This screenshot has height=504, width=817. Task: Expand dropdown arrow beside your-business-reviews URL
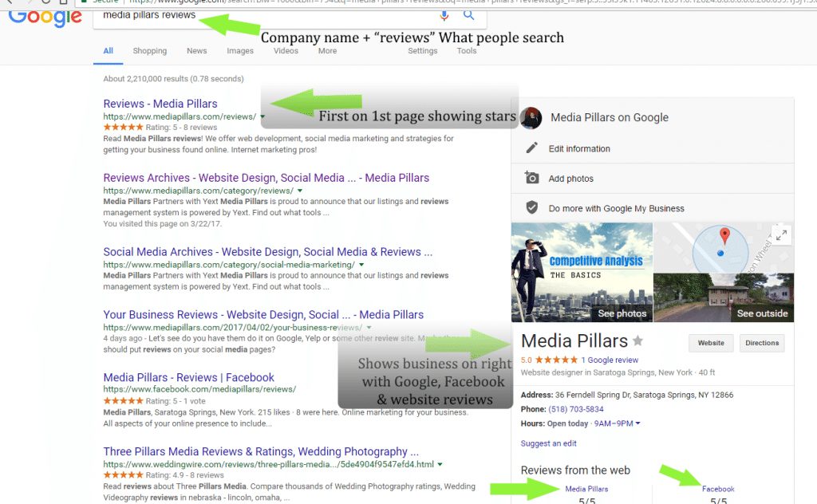coord(369,328)
